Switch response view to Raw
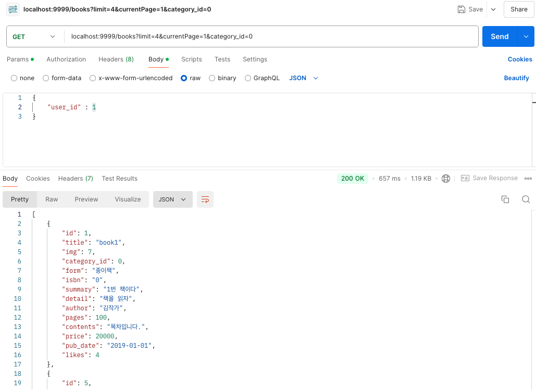Image resolution: width=536 pixels, height=392 pixels. (52, 199)
